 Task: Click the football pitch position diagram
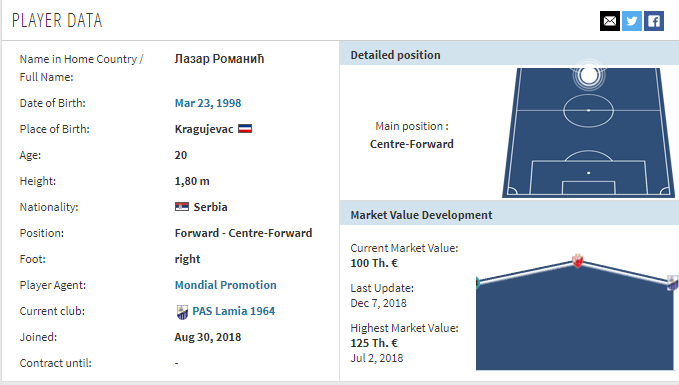(x=588, y=133)
